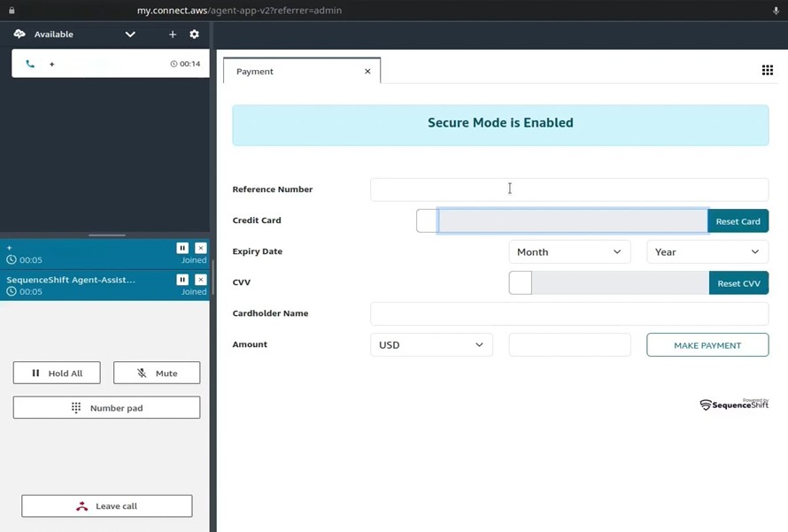Screen dimensions: 788x532
Task: Disconnect the SequenceShift Agent-Assist connection
Action: point(200,280)
